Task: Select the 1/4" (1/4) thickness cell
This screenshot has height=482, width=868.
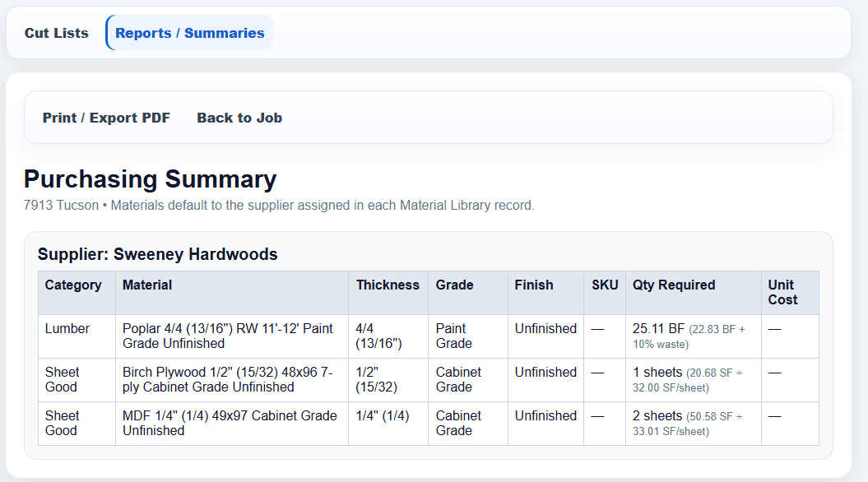Action: tap(388, 424)
